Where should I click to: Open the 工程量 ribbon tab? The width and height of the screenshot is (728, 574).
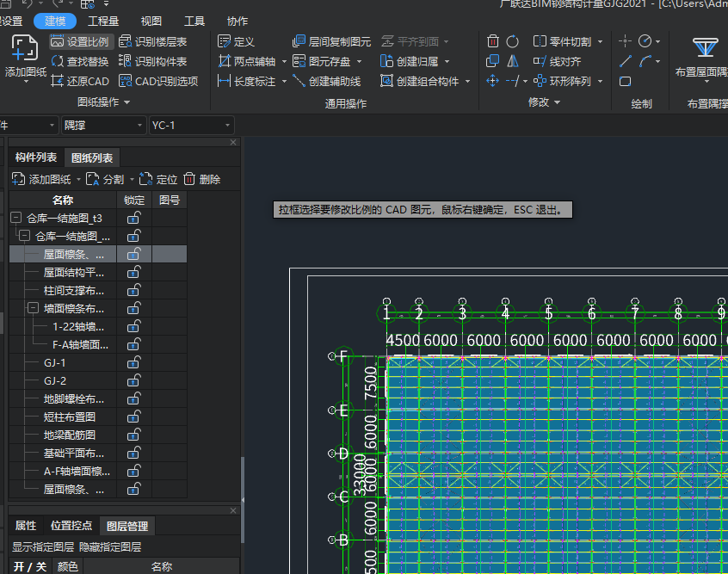pyautogui.click(x=103, y=21)
